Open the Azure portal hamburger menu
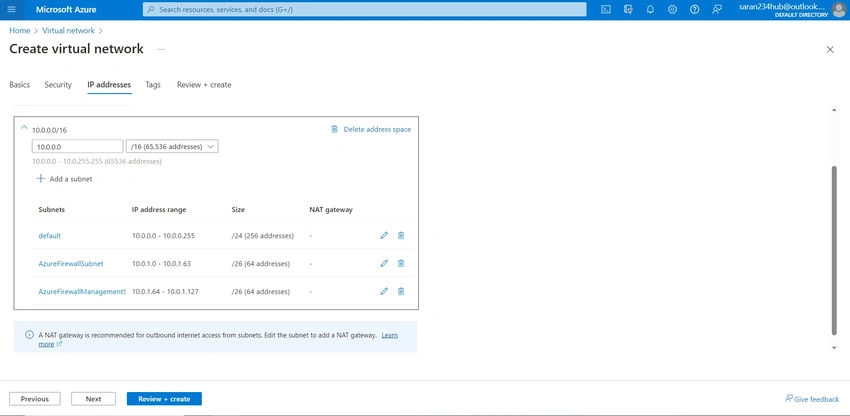The width and height of the screenshot is (850, 416). (12, 9)
